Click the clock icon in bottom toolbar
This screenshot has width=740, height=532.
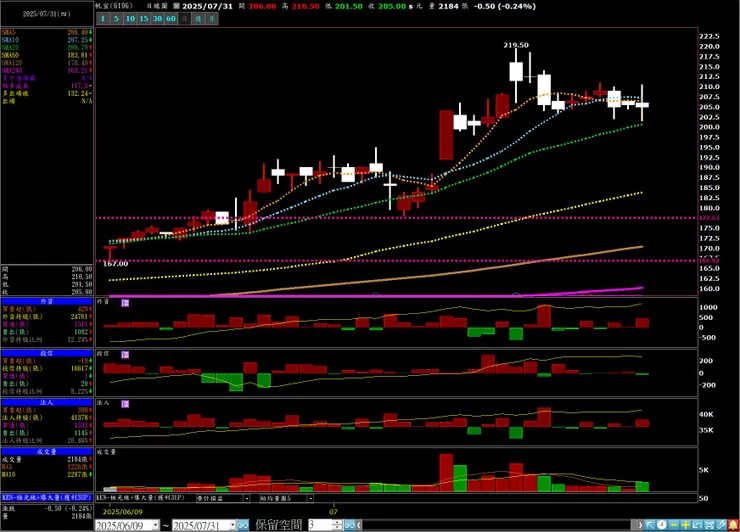coord(662,525)
